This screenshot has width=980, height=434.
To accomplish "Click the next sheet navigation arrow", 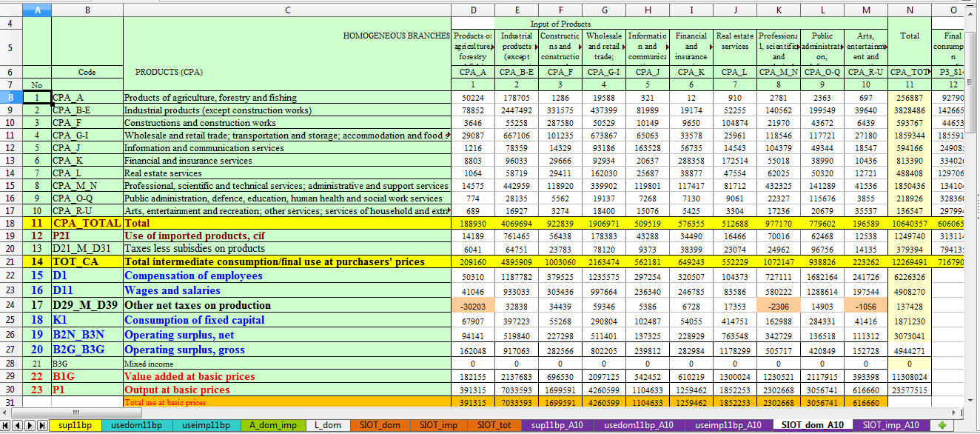I will click(30, 425).
